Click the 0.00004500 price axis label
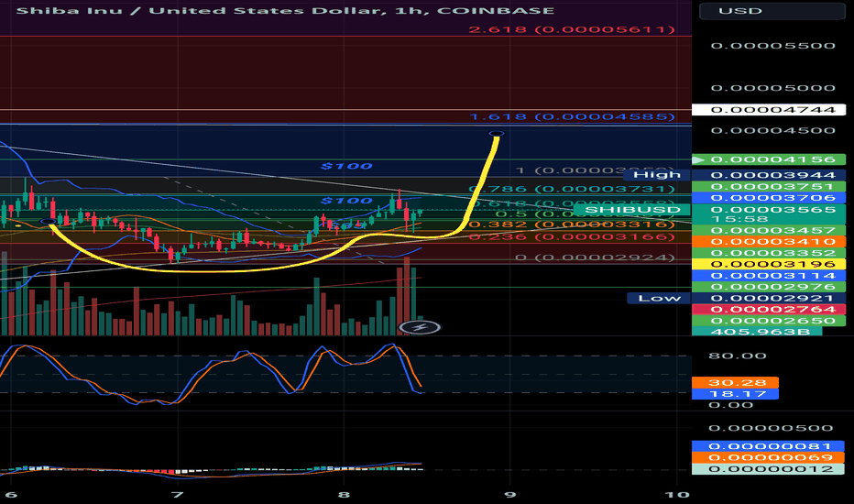The height and width of the screenshot is (504, 854). (772, 130)
